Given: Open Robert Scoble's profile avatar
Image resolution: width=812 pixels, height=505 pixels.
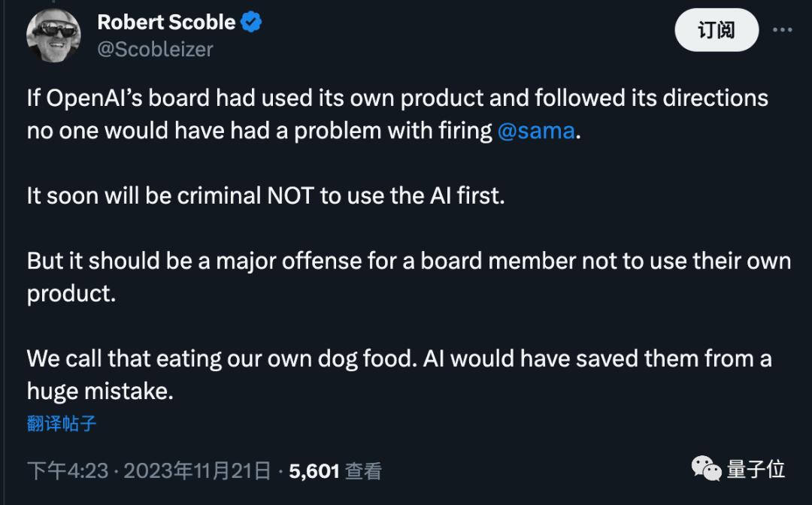Looking at the screenshot, I should (x=55, y=35).
